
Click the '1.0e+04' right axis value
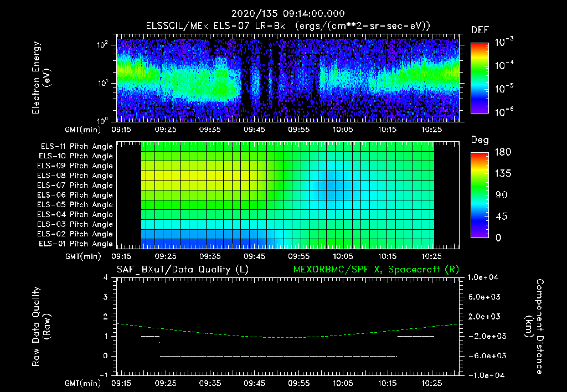[483, 277]
